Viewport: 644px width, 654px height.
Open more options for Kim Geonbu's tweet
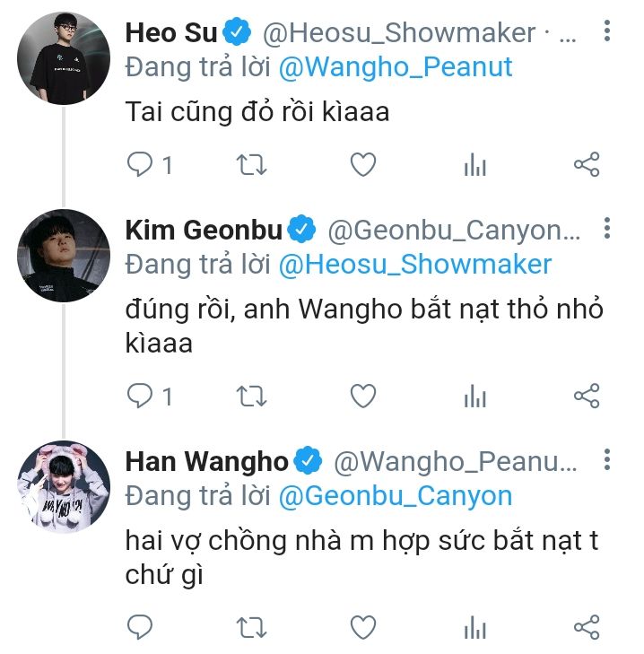pos(607,228)
